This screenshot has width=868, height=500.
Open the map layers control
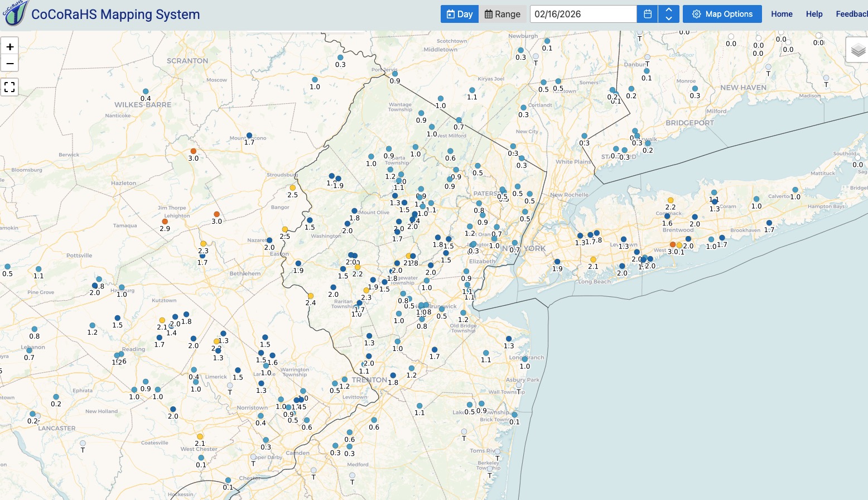pyautogui.click(x=858, y=51)
